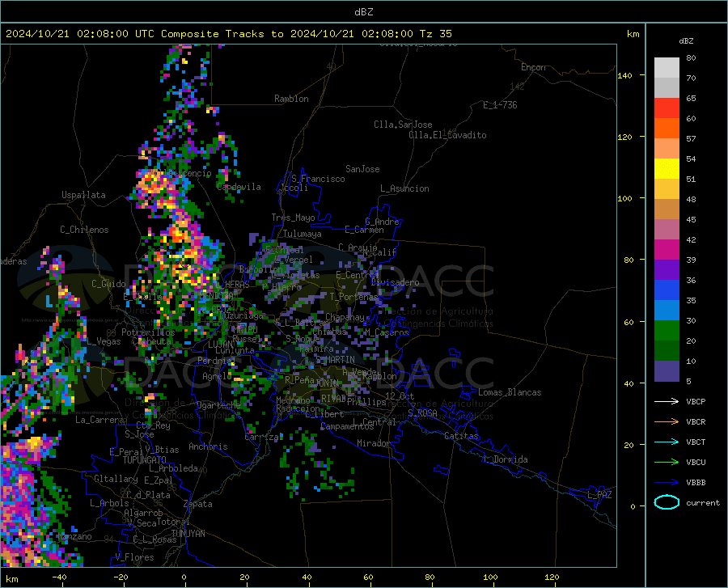The height and width of the screenshot is (588, 728).
Task: Click the La_Carrera place label
Action: coord(99,420)
